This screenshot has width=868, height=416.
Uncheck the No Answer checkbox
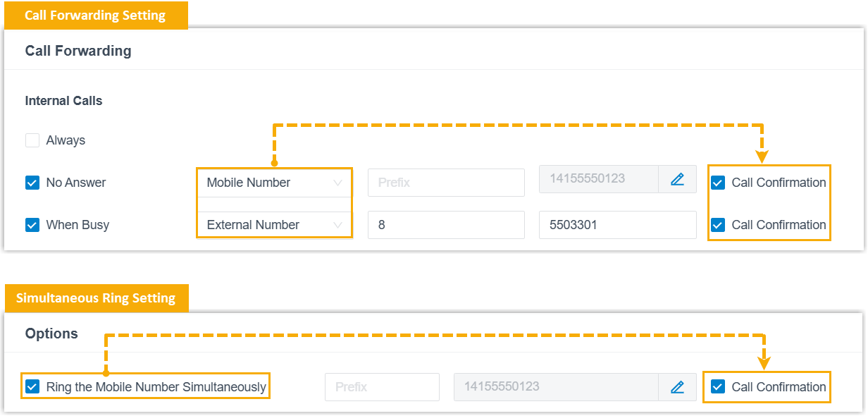[x=32, y=183]
